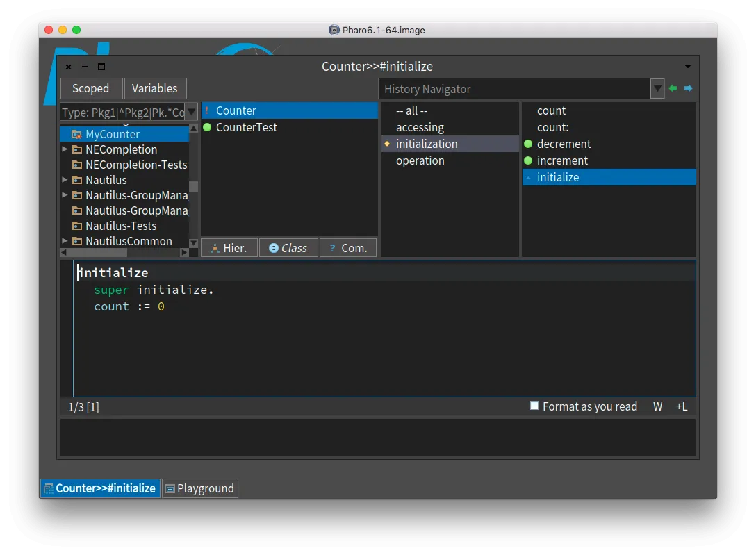Click the package list horizontal scroll right arrow

tap(184, 252)
